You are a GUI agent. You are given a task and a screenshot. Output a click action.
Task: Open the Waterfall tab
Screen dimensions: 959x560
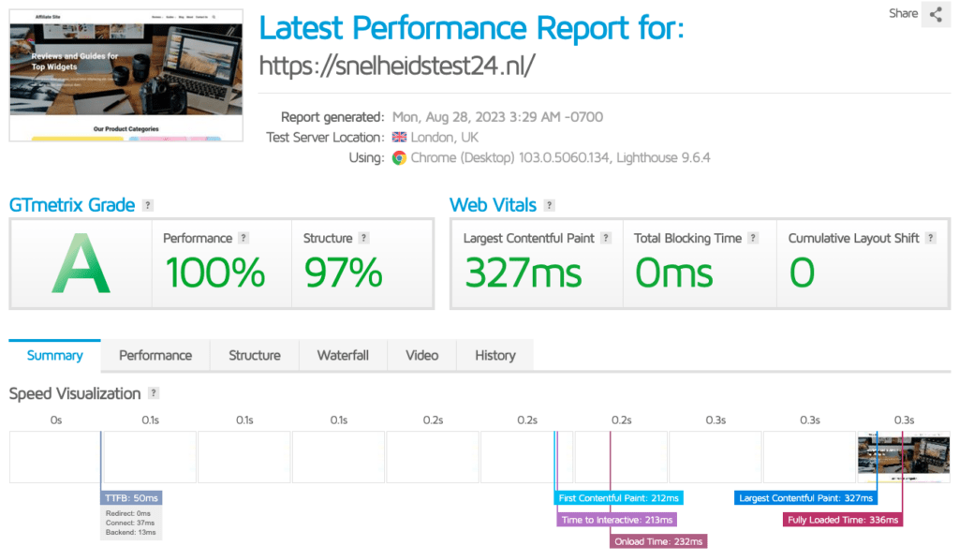point(343,356)
